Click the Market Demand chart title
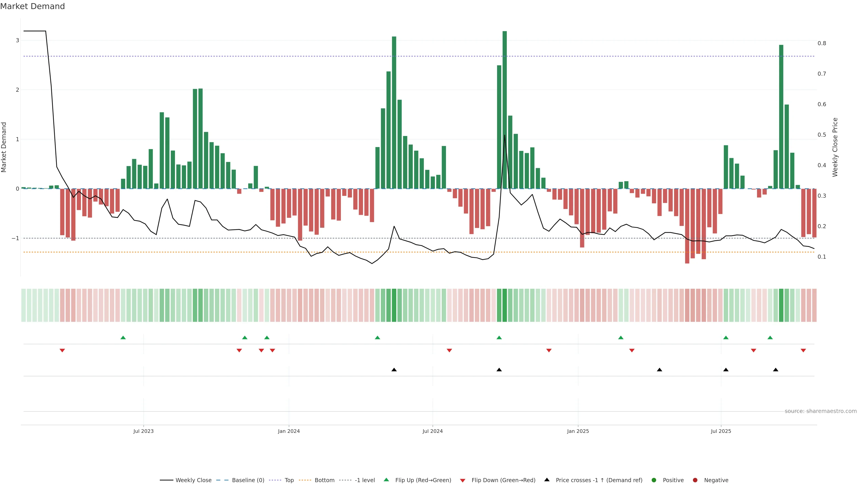Screen dimensions: 868x488 tap(32, 6)
